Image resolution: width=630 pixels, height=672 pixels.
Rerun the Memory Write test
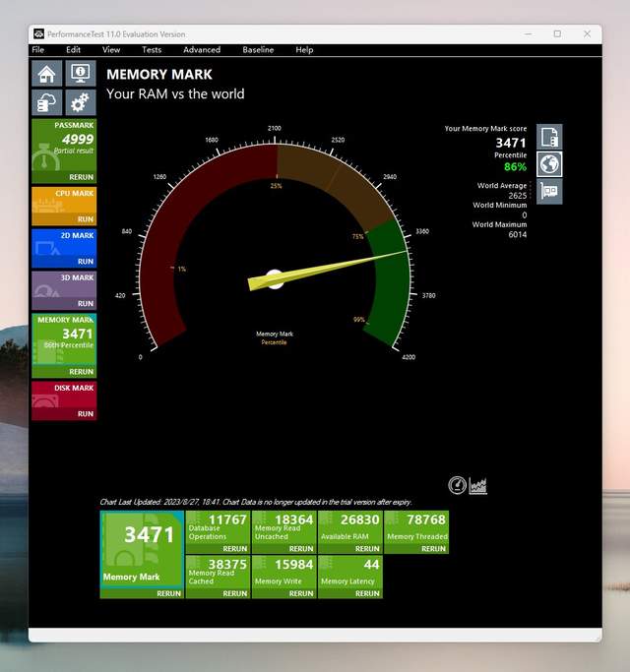(301, 593)
